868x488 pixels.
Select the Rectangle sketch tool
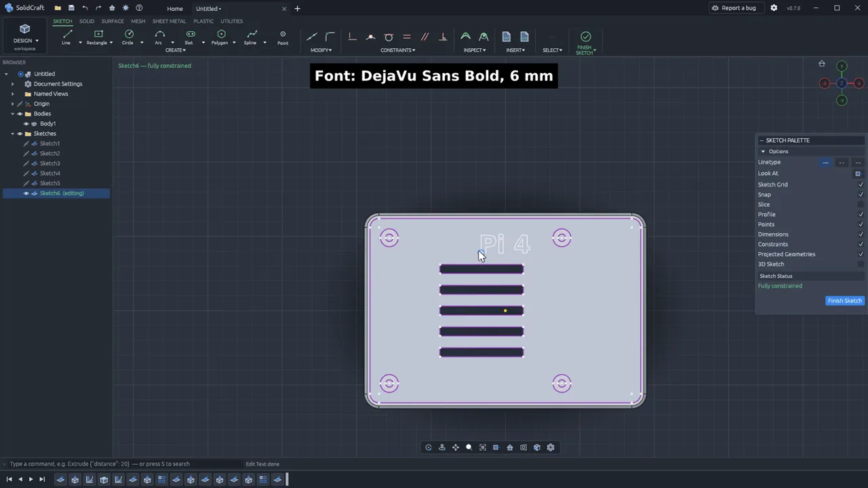coord(98,37)
